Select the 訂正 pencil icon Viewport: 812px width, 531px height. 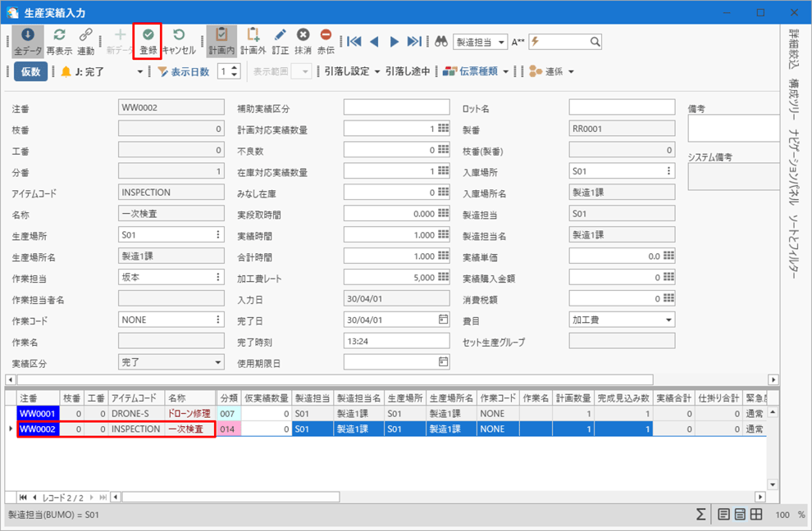coord(280,40)
